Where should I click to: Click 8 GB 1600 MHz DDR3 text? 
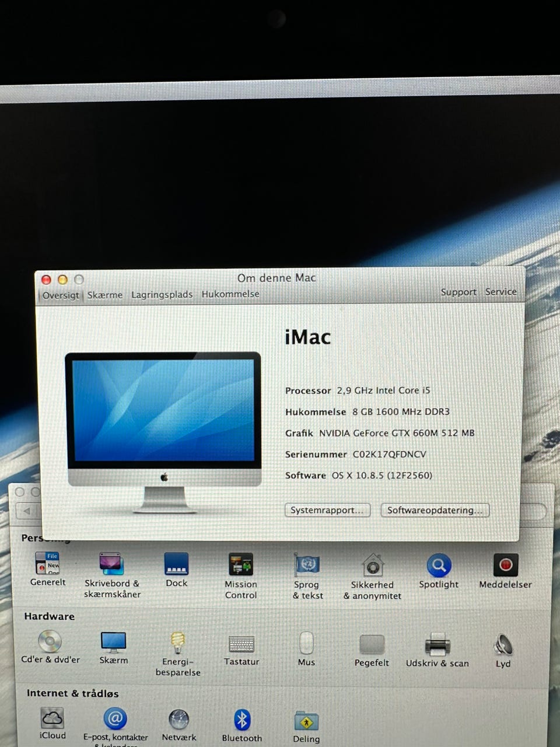(401, 411)
